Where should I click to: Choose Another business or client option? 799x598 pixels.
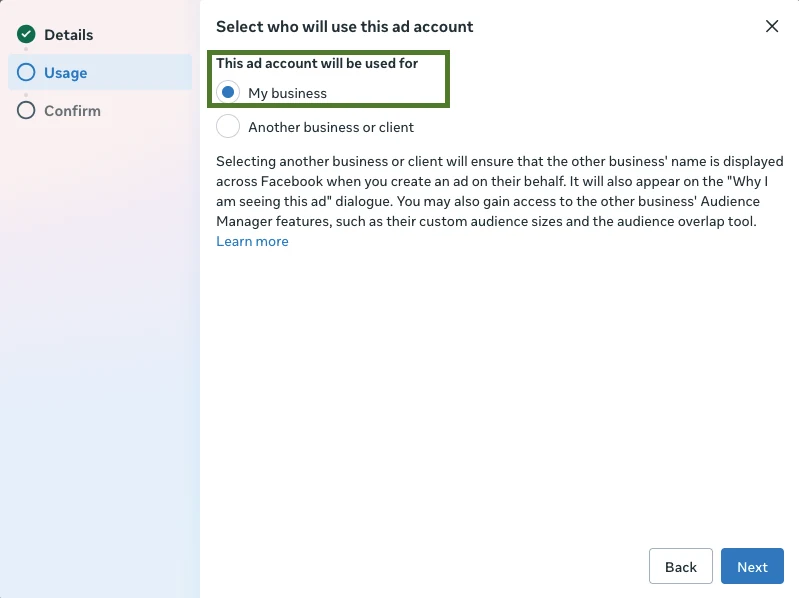coord(228,126)
